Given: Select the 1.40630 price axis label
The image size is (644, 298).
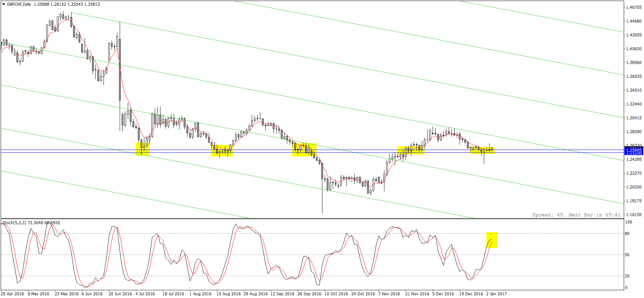Looking at the screenshot, I should (634, 49).
